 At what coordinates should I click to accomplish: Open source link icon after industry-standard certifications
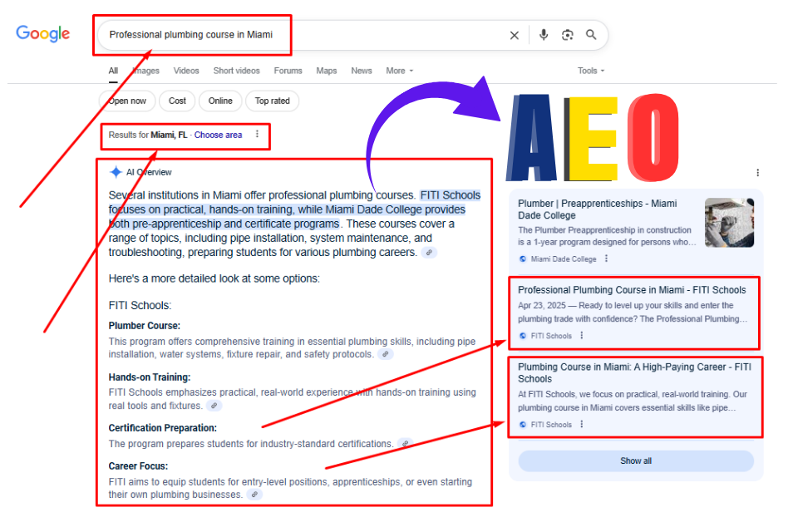coord(405,443)
